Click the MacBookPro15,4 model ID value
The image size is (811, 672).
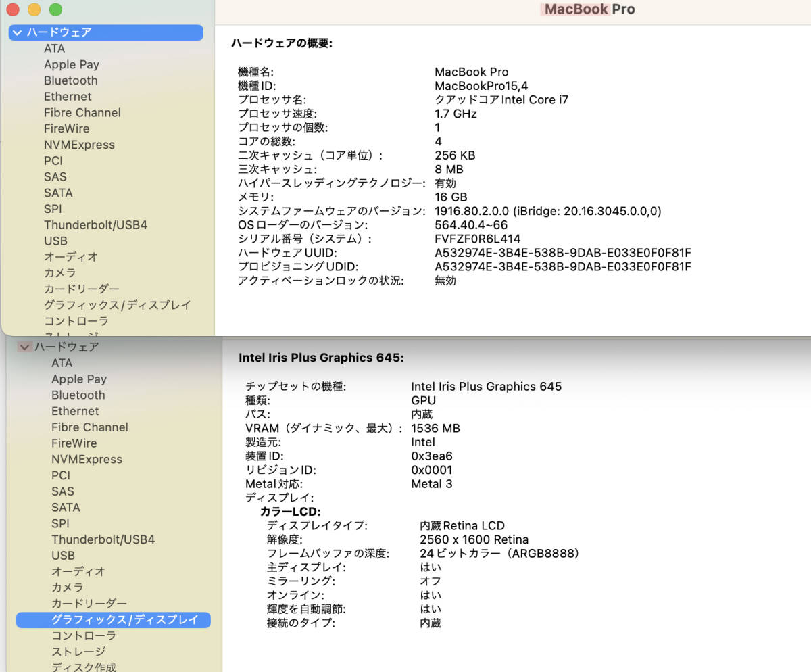click(482, 86)
